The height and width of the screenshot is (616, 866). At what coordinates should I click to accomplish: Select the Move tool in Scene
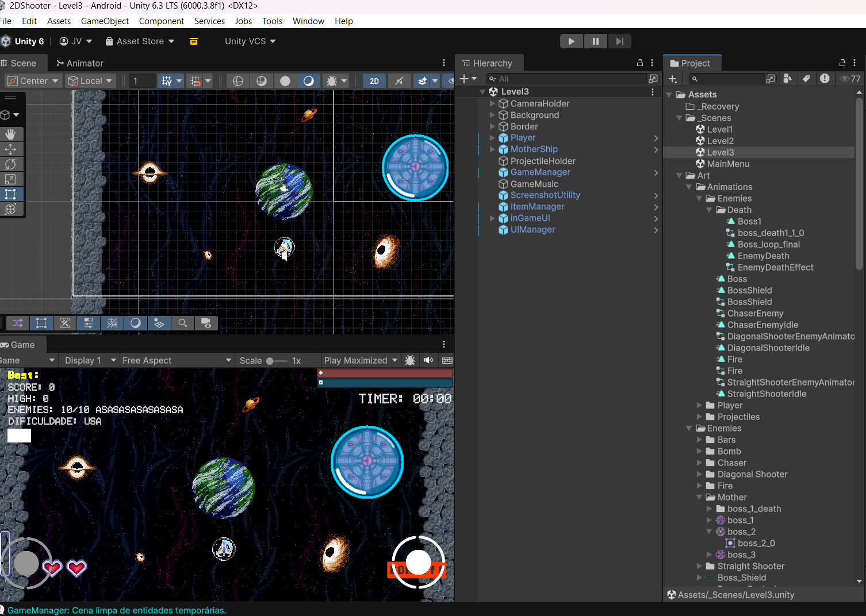[x=10, y=149]
